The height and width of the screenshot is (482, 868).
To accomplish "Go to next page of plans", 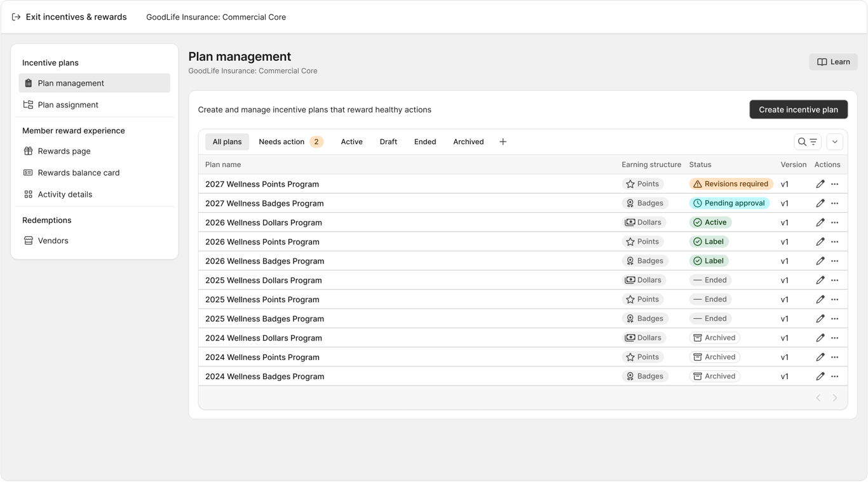I will [835, 398].
